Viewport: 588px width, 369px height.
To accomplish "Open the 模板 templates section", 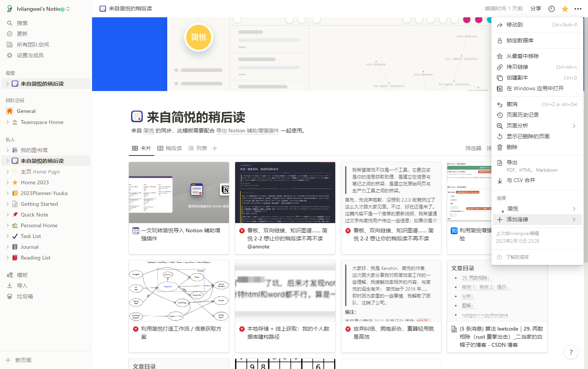I will click(21, 275).
